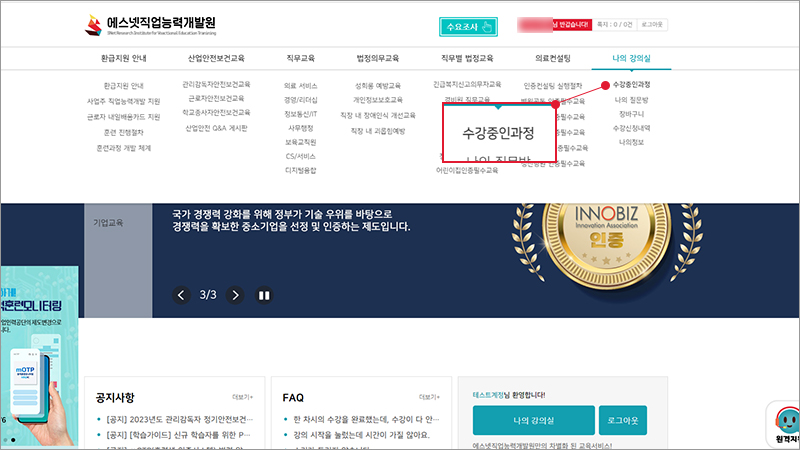Select 수강신청내역 submenu item
The image size is (800, 450).
point(631,128)
